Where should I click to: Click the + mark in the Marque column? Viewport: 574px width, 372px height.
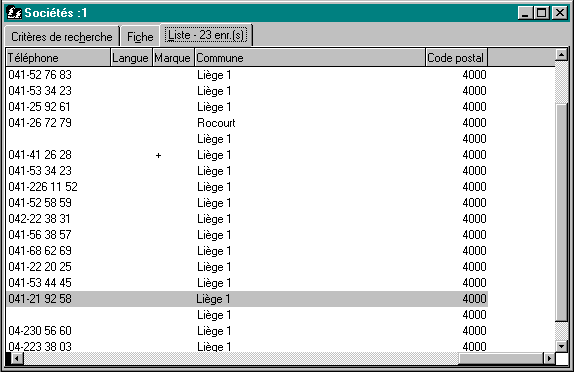(x=158, y=155)
